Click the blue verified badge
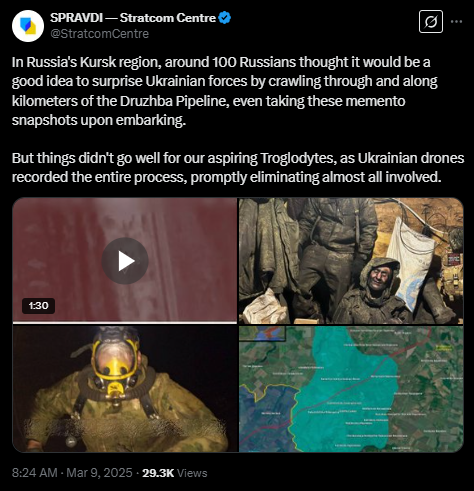 [x=225, y=18]
